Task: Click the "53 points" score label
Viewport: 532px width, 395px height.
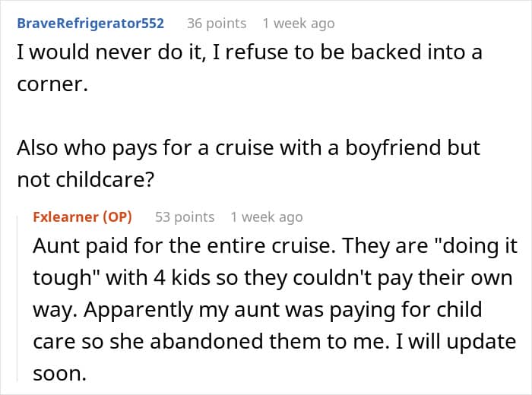Action: pos(185,217)
